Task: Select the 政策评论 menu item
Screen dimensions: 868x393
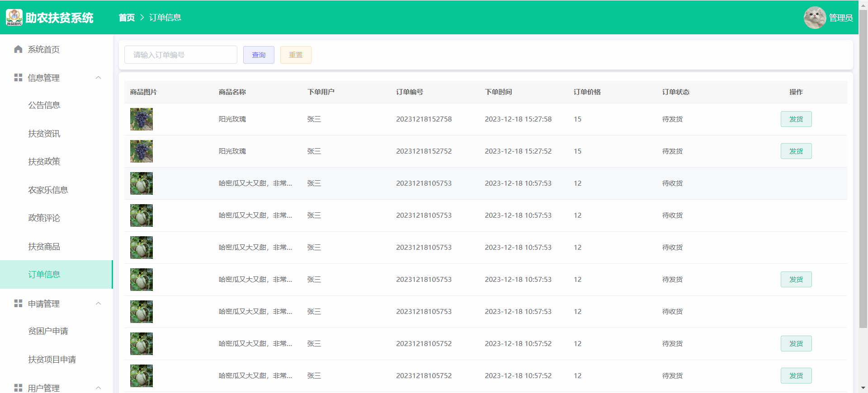Action: [x=57, y=218]
